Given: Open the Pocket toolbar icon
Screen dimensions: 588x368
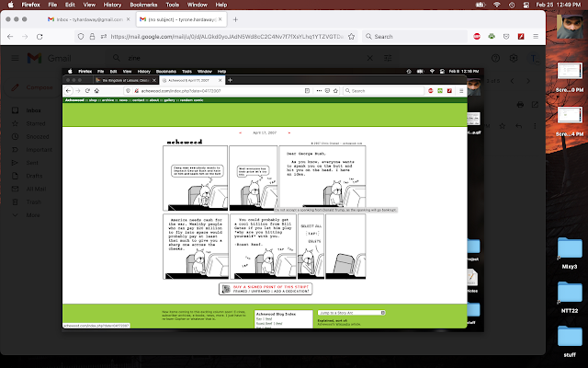Looking at the screenshot, I should pyautogui.click(x=506, y=37).
